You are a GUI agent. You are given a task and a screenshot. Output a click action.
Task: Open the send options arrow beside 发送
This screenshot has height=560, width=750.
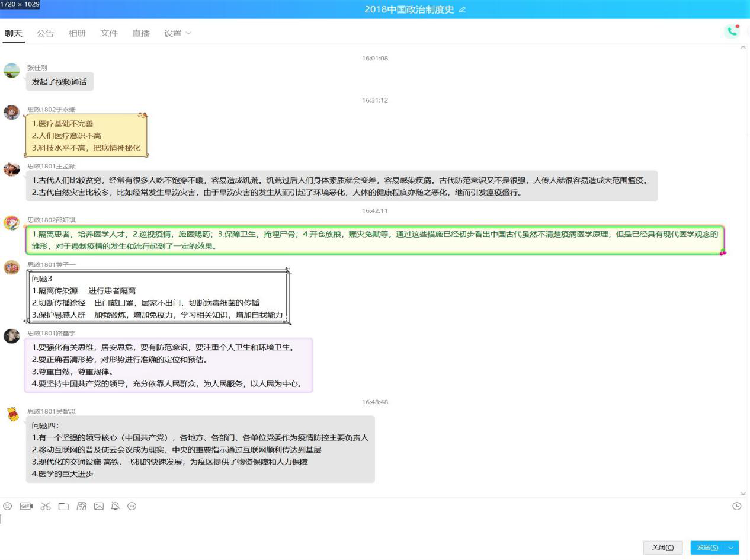(733, 548)
